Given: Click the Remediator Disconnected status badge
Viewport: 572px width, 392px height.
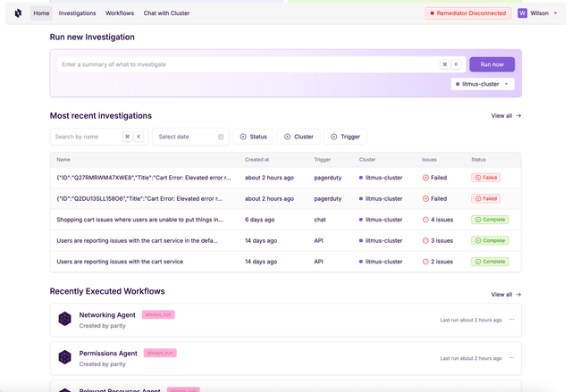Looking at the screenshot, I should [467, 13].
